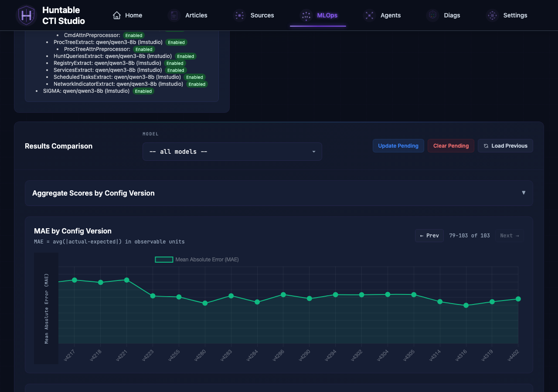Click the '79-103 of 103' page indicator

[470, 236]
